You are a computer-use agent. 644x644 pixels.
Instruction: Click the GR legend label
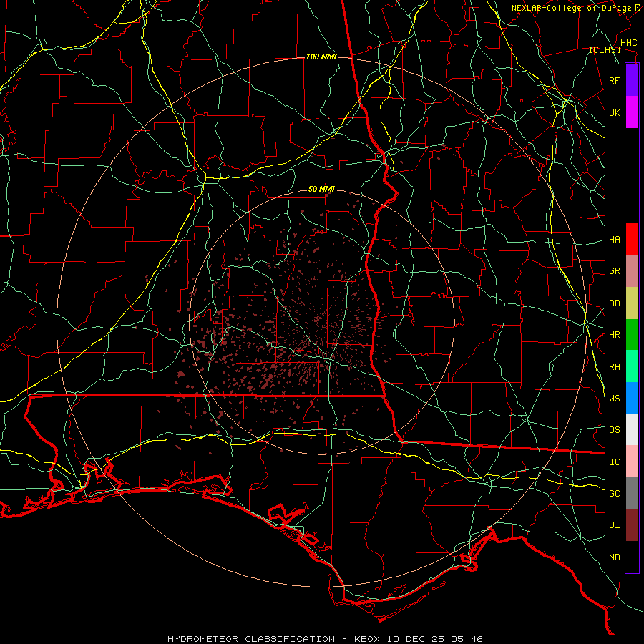tap(614, 271)
